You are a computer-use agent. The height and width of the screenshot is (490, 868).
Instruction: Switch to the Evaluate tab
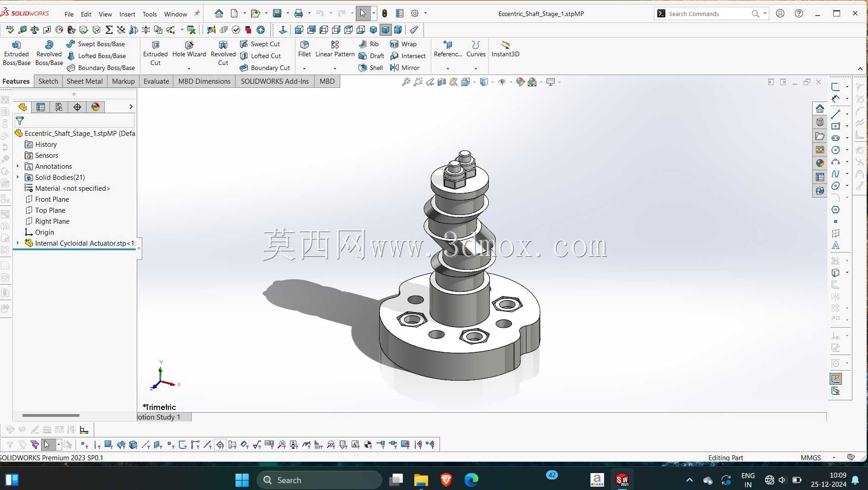click(156, 81)
